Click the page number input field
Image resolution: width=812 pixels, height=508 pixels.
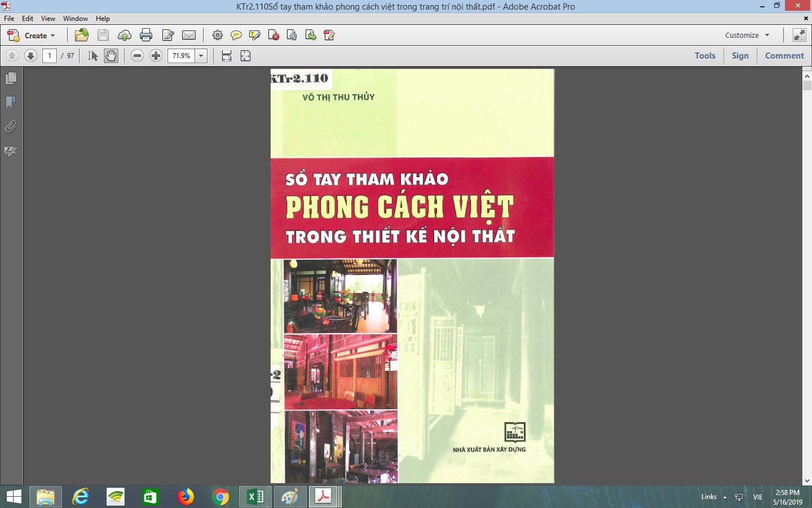point(50,56)
